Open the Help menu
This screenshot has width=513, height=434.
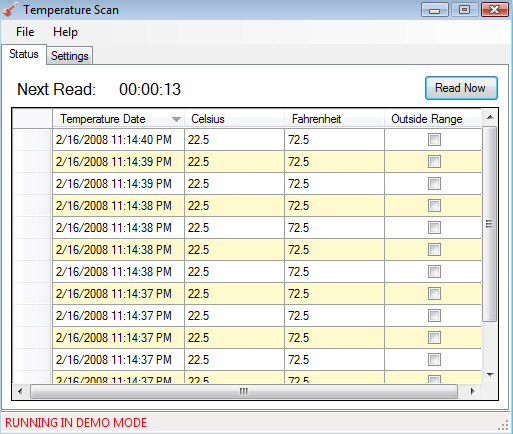65,32
